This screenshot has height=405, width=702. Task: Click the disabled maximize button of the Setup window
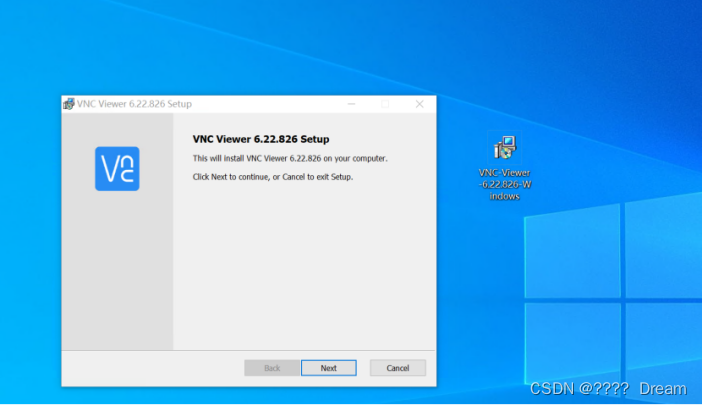tap(385, 104)
